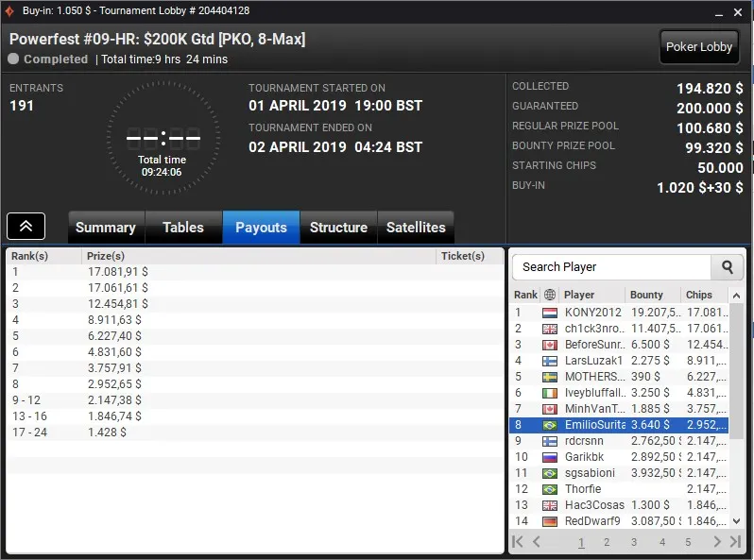The height and width of the screenshot is (560, 754).
Task: Sort players by Bounty column header
Action: coord(646,295)
